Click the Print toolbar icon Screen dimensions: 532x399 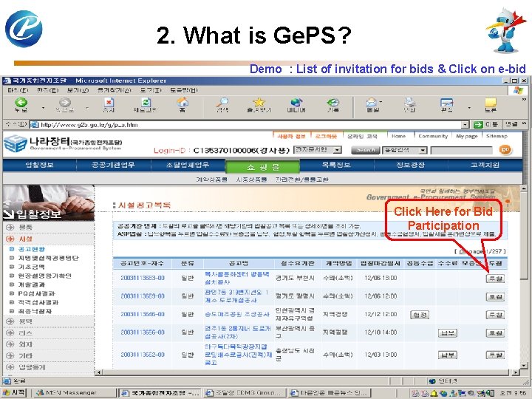[410, 102]
